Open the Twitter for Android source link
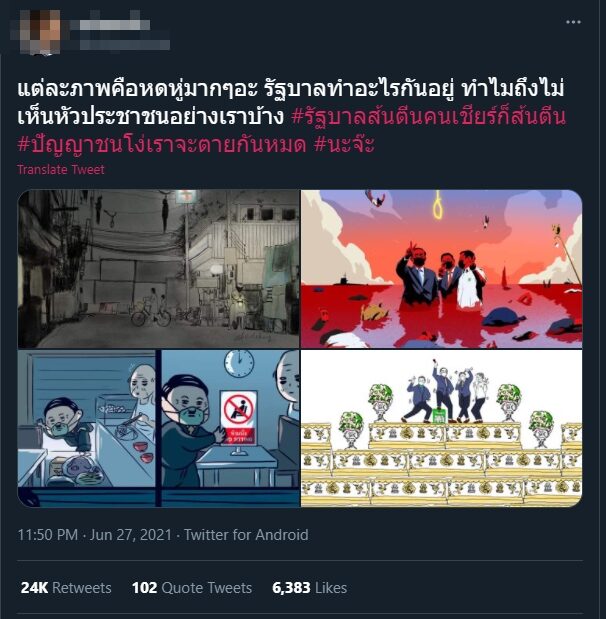Image resolution: width=606 pixels, height=619 pixels. click(x=246, y=535)
